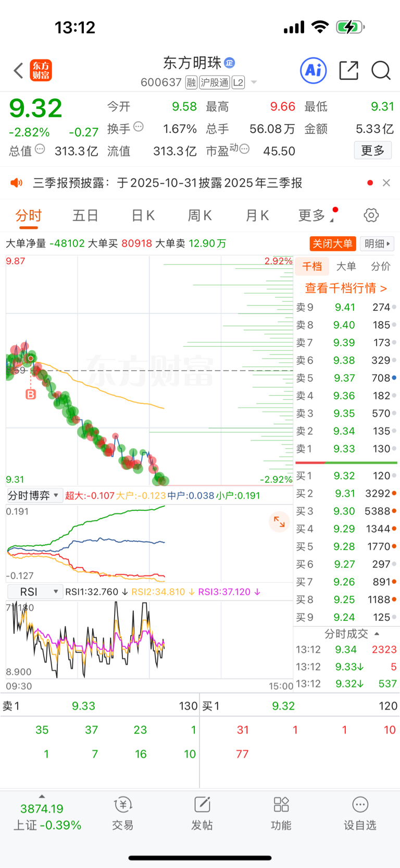Open the 发帖 post icon

[202, 813]
